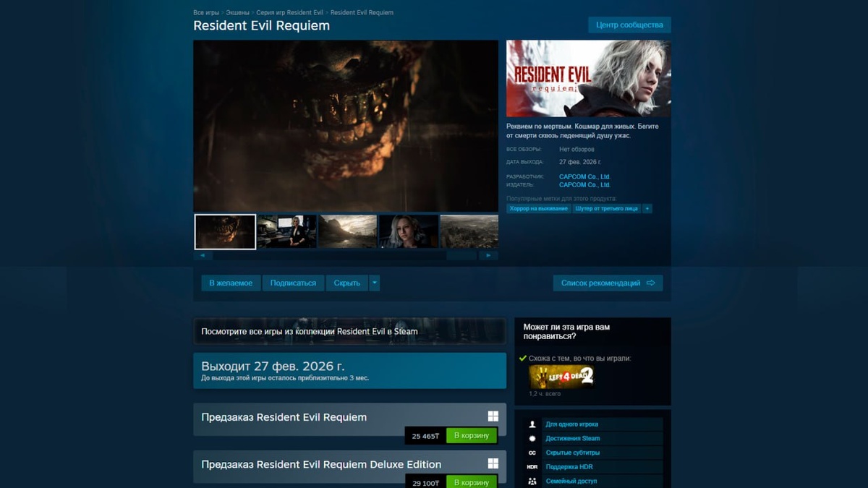Open the 'Скрытые субтитры' feature link
Image resolution: width=868 pixels, height=488 pixels.
pos(572,453)
